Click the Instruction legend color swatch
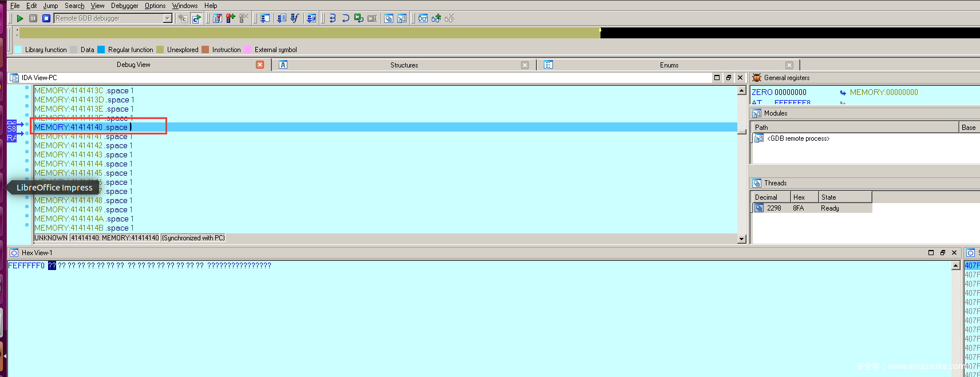 click(206, 50)
